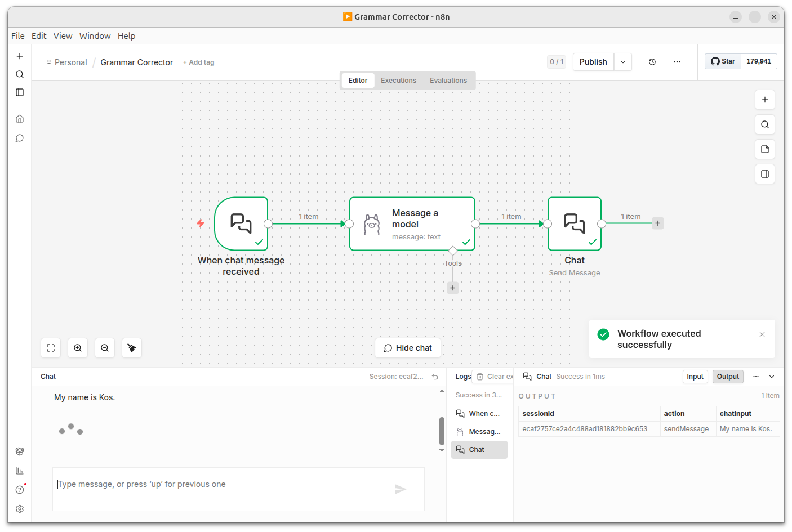Select the Output view for the Chat node
The image size is (792, 532).
[728, 376]
